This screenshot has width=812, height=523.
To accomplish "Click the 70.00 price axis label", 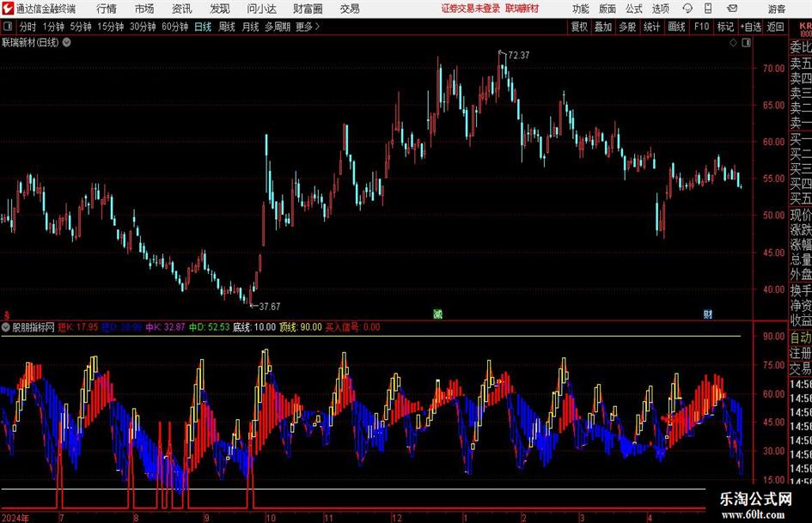I will pyautogui.click(x=773, y=68).
